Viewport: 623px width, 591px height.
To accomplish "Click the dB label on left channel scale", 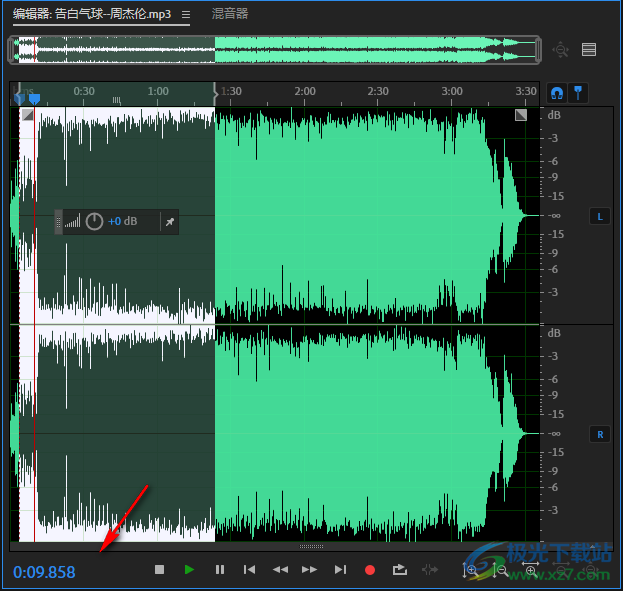I will [x=554, y=115].
